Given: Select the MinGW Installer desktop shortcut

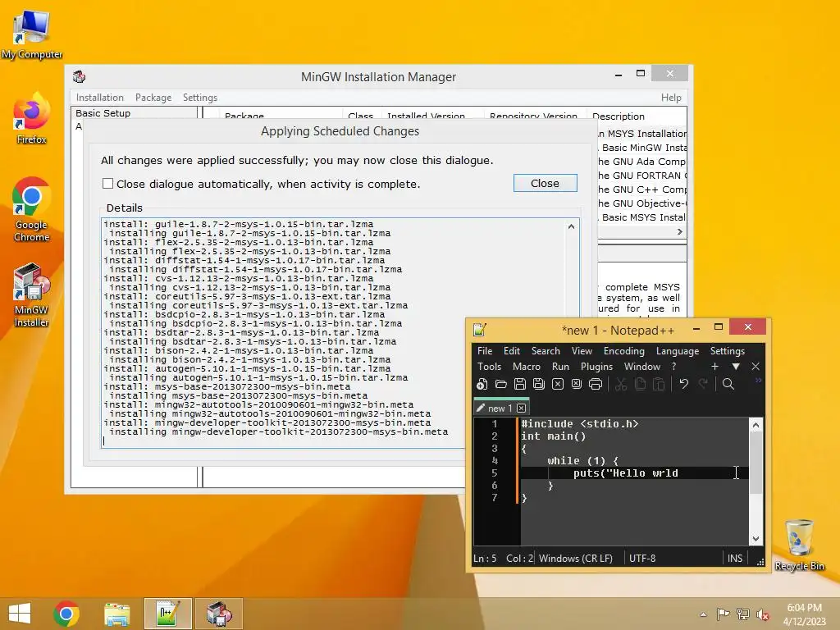Looking at the screenshot, I should click(32, 294).
